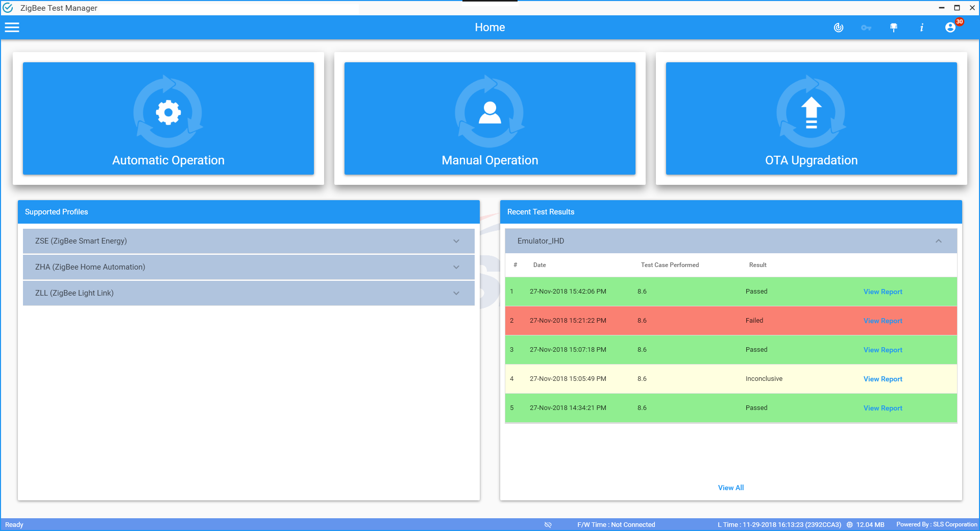View Report for 15:42:06 PM passed test
980x531 pixels.
pyautogui.click(x=883, y=292)
